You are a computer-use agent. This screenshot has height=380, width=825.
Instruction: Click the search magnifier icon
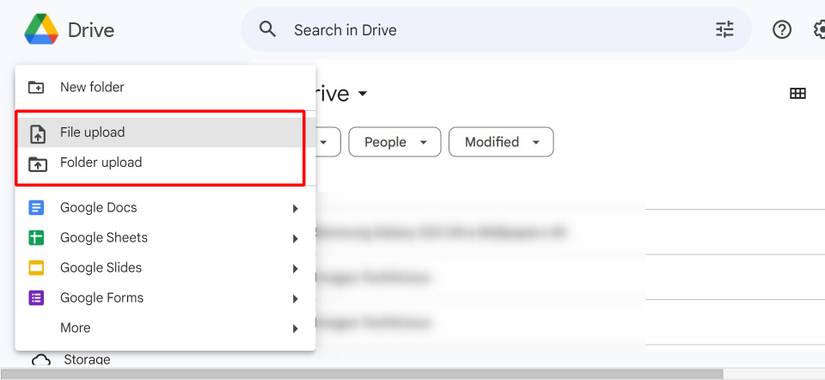268,29
